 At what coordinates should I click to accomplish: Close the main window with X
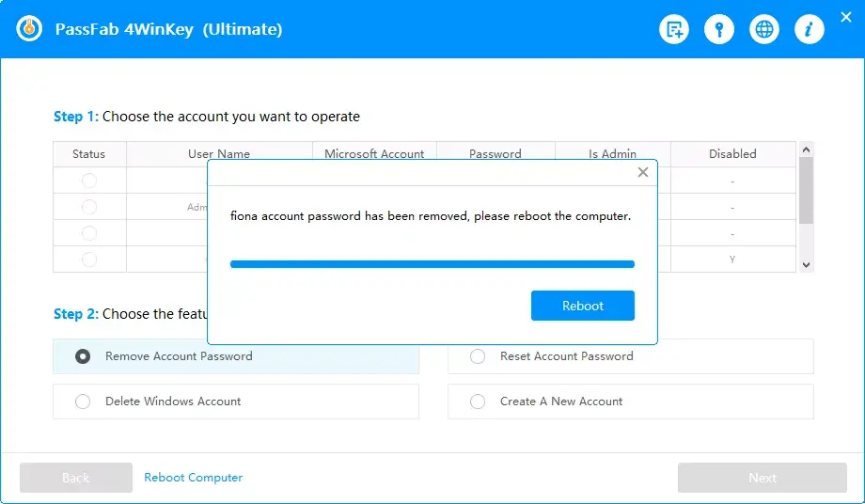point(843,17)
